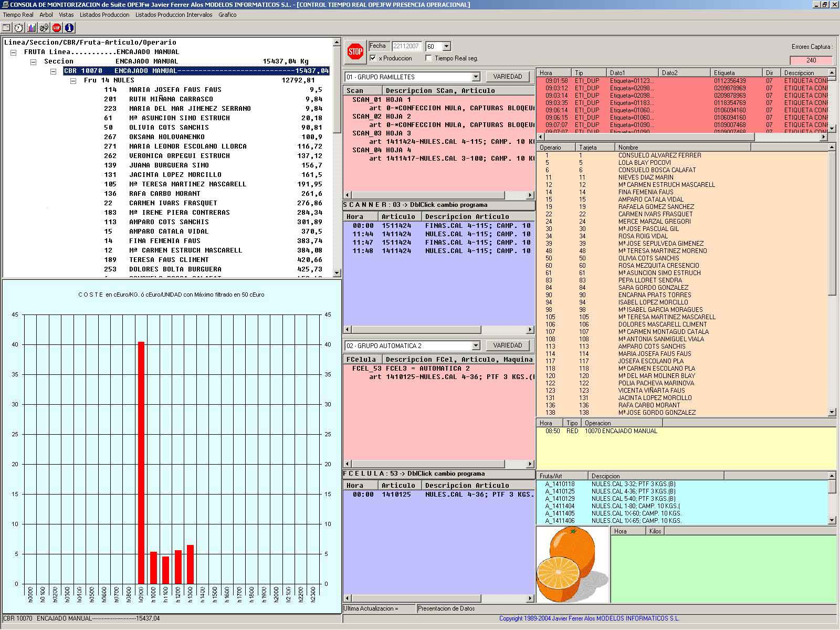Open the Listados Produccion menu
The width and height of the screenshot is (840, 630).
tap(104, 15)
